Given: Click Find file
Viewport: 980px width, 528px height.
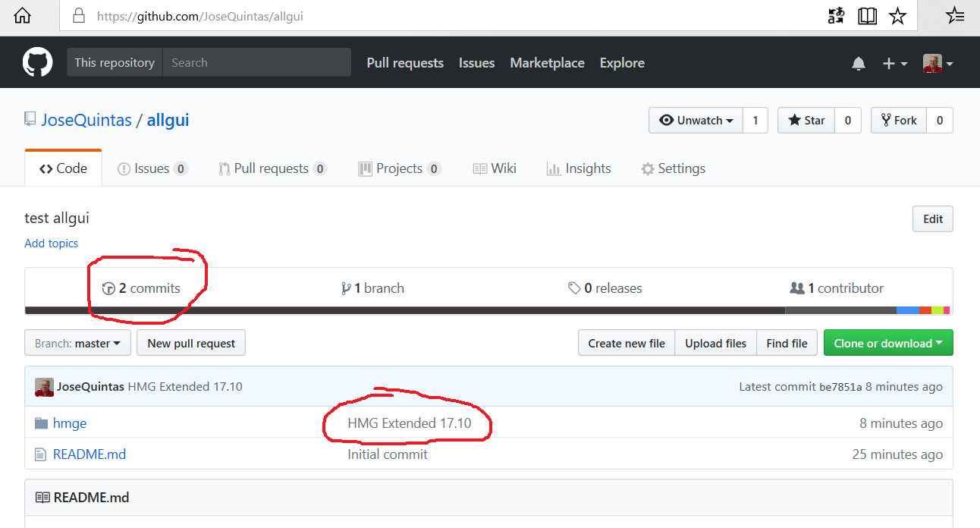Looking at the screenshot, I should (x=787, y=343).
